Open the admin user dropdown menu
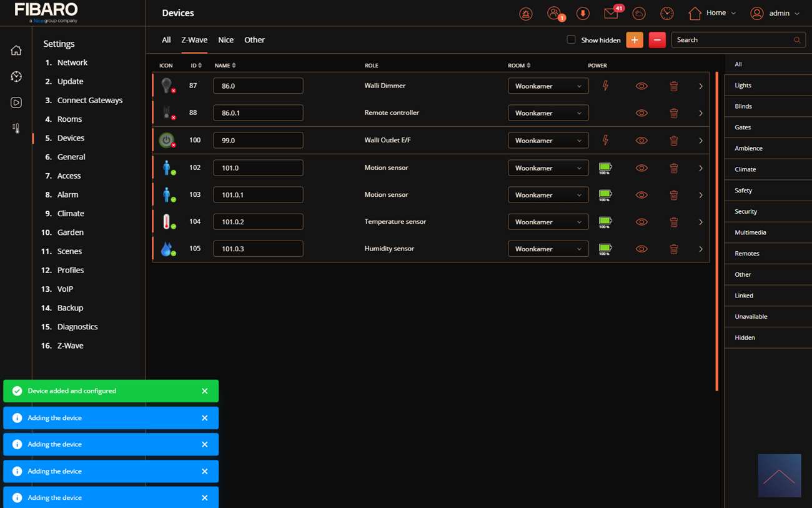812x508 pixels. click(x=775, y=13)
